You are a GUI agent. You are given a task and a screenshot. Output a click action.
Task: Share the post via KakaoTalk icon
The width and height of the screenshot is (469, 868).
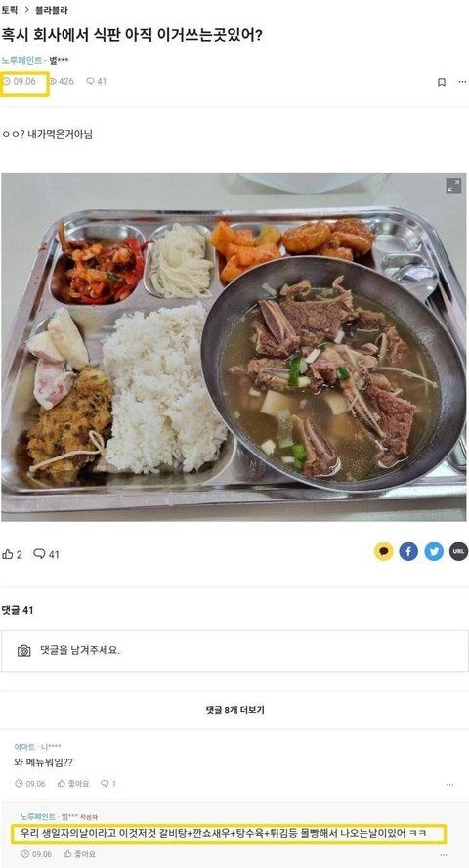coord(384,551)
